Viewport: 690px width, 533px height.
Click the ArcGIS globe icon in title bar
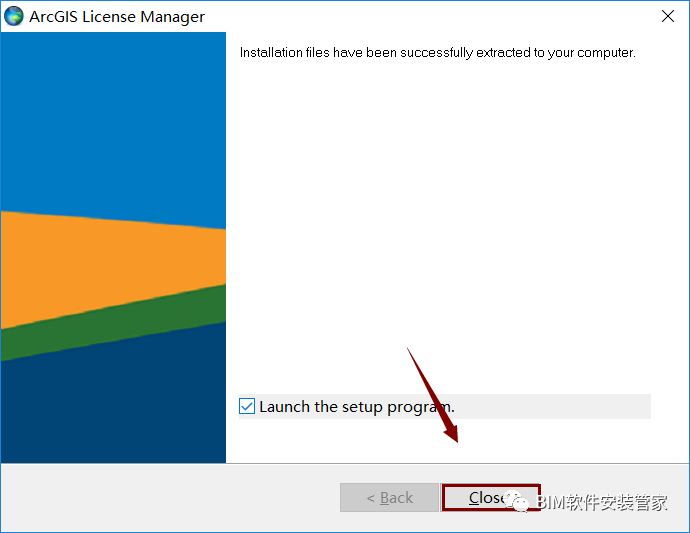14,16
